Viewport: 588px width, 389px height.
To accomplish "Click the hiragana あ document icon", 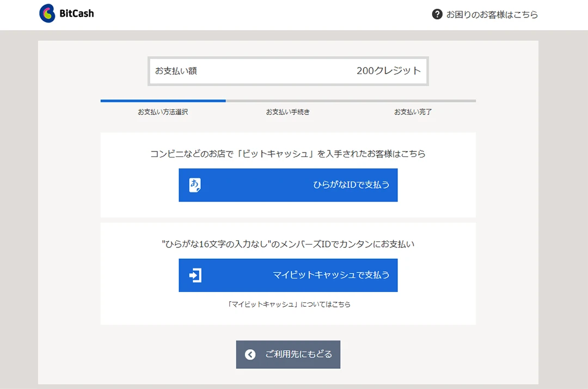I will tap(195, 185).
